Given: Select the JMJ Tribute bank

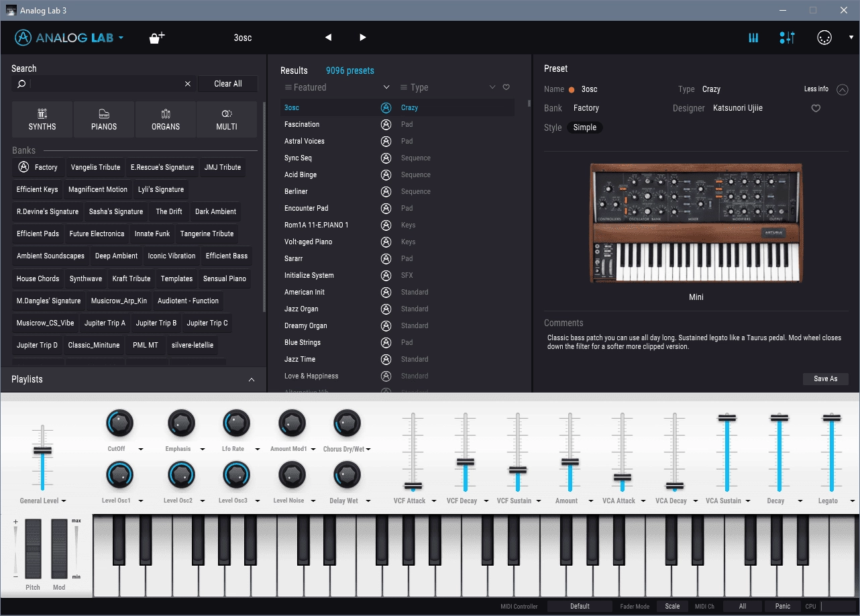Looking at the screenshot, I should point(223,167).
